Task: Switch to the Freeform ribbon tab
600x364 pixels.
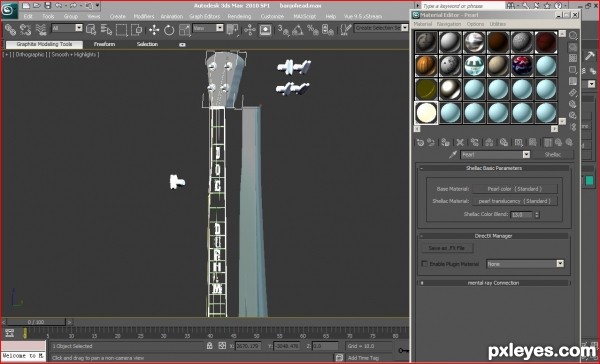Action: click(x=104, y=44)
